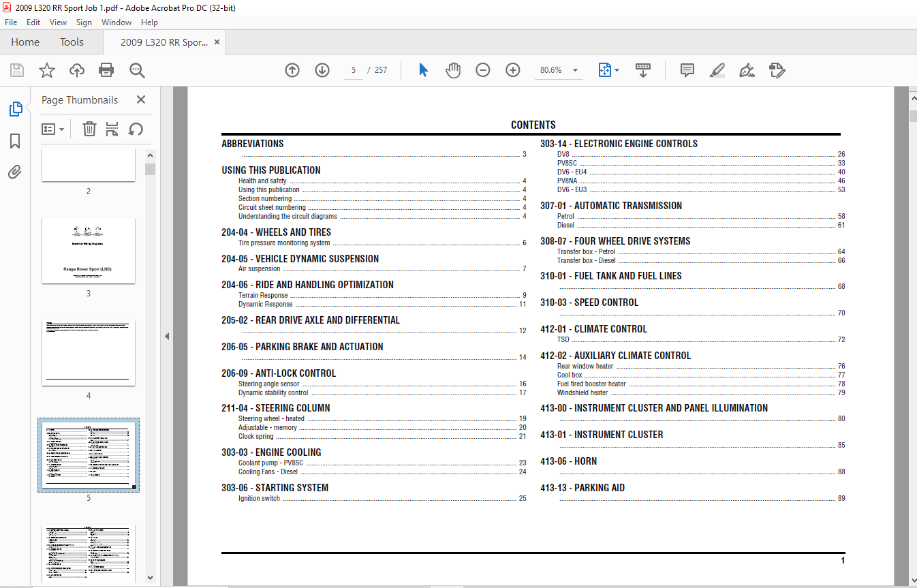The image size is (917, 588).
Task: Click the '413-13 - PARKING AID' heading
Action: [582, 488]
